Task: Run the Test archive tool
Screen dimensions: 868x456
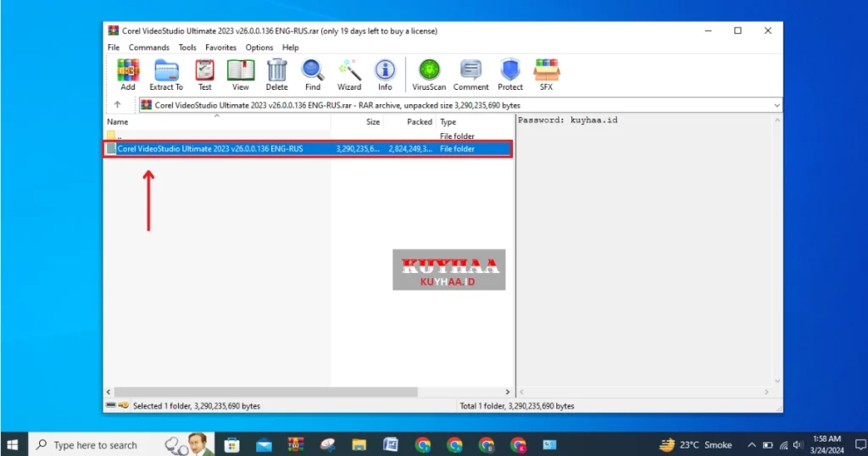Action: (x=205, y=75)
